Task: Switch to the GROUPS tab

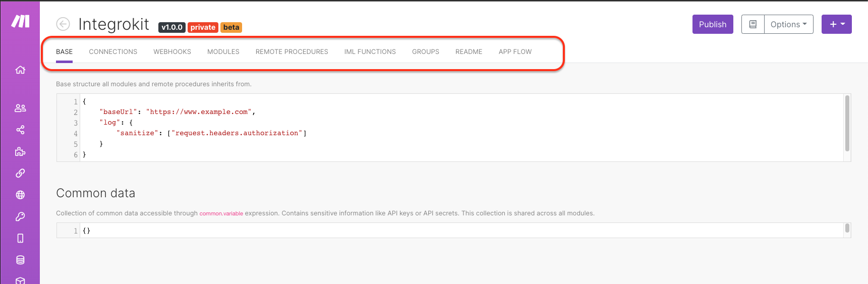Action: pyautogui.click(x=426, y=51)
